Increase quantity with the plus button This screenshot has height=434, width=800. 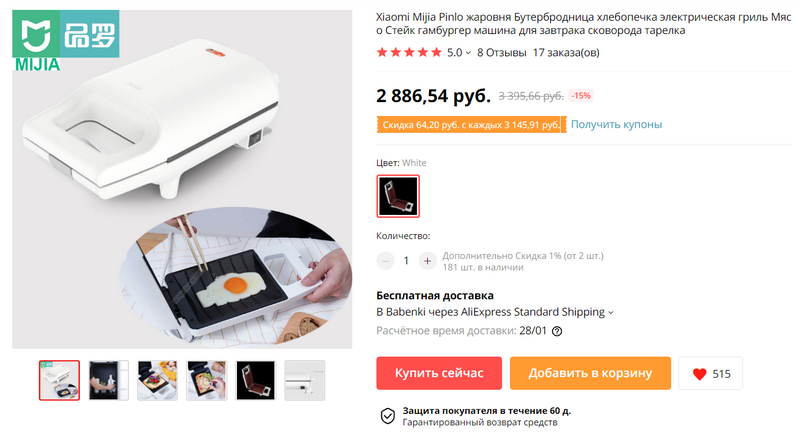427,261
